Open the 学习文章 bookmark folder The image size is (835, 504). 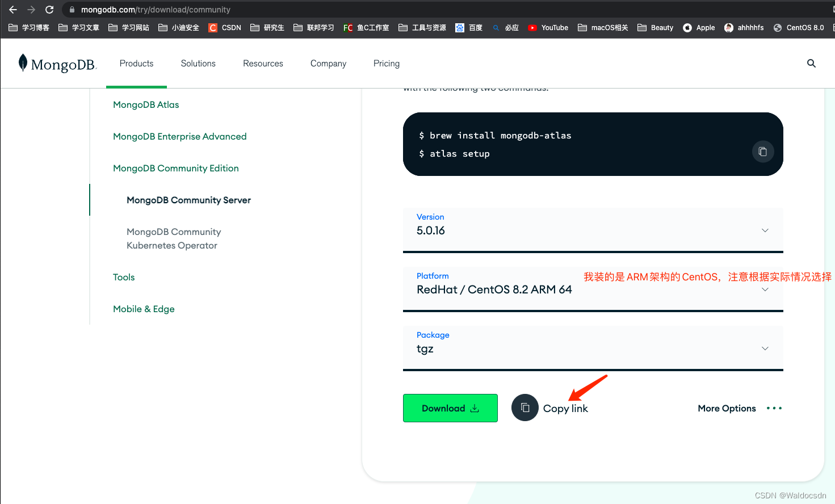click(x=79, y=27)
